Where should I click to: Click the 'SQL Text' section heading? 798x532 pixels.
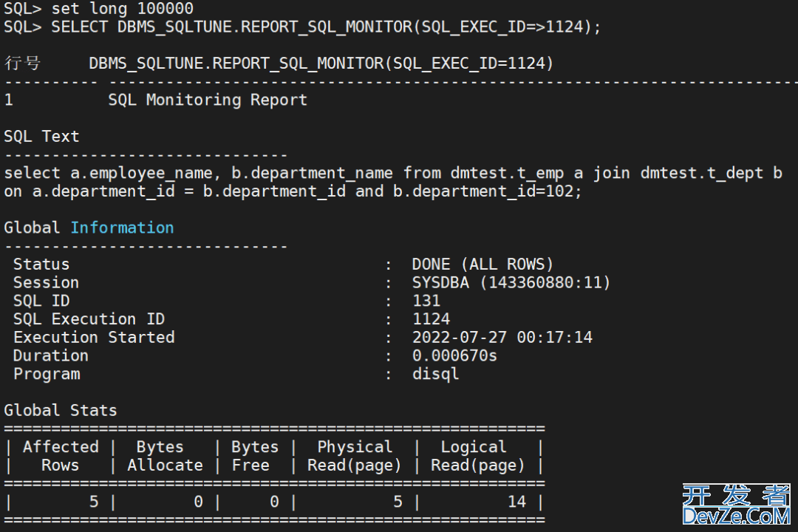point(41,137)
